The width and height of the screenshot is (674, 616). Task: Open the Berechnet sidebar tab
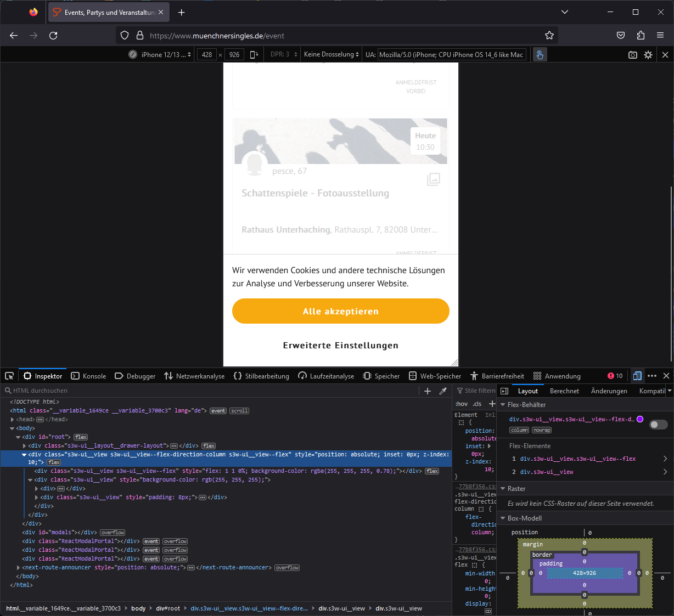pyautogui.click(x=564, y=391)
